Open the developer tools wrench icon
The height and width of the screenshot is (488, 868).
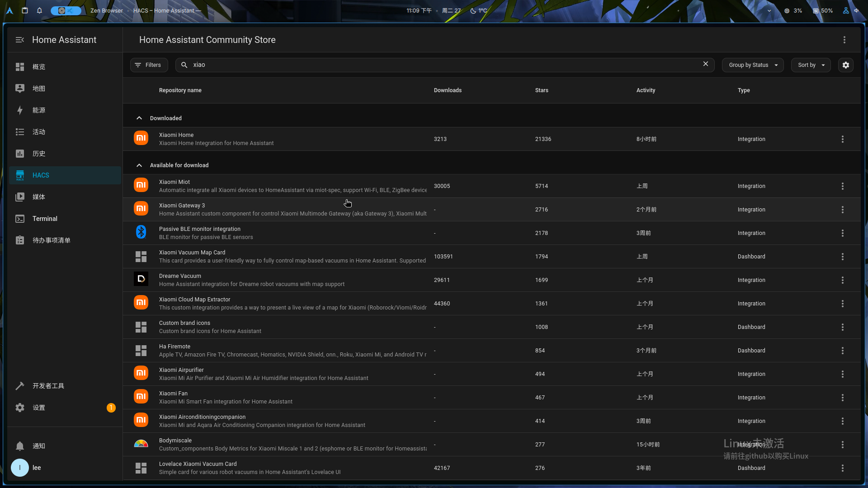[x=20, y=386]
